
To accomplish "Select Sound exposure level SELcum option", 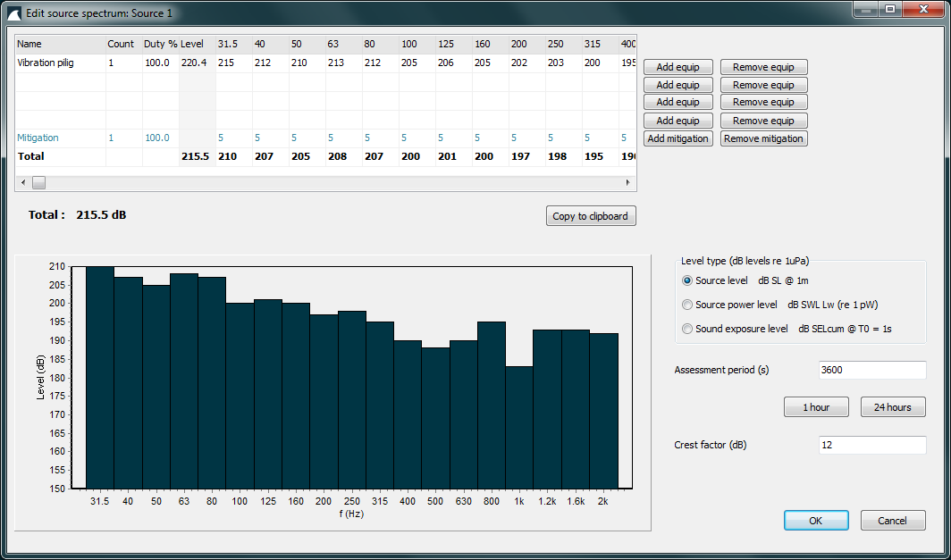I will pos(686,329).
